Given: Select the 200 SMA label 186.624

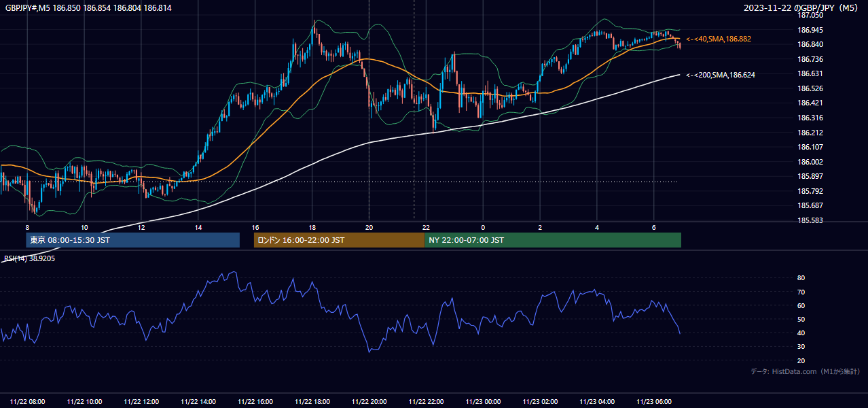Looking at the screenshot, I should [721, 75].
